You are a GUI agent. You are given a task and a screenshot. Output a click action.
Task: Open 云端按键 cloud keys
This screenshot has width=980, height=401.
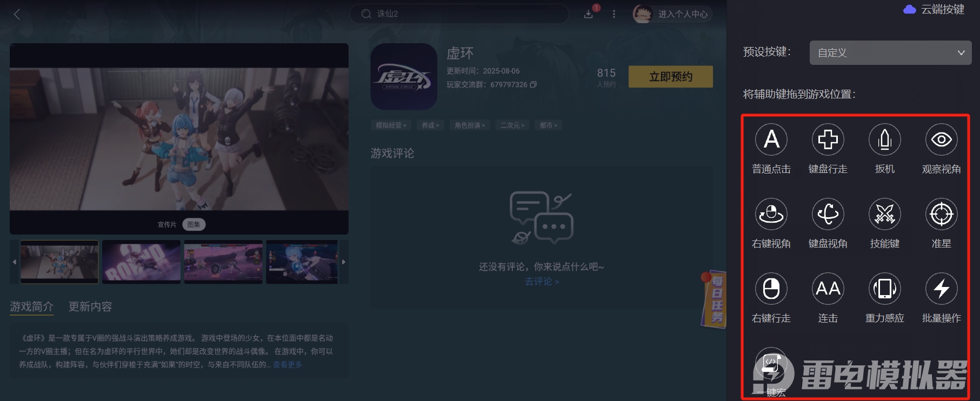pos(934,9)
